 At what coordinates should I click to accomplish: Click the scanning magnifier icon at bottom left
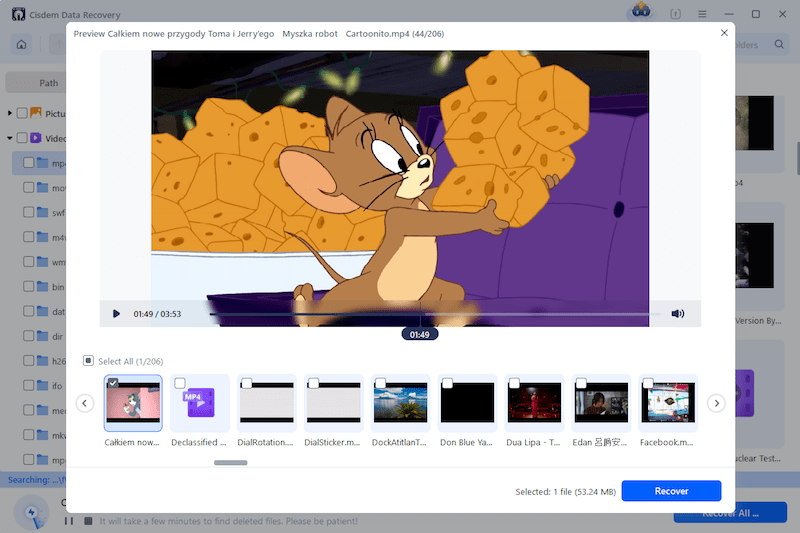32,514
